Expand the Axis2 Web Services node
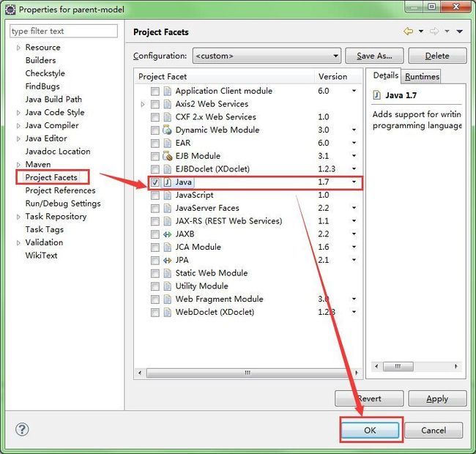Viewport: 476px width, 454px height. point(143,105)
